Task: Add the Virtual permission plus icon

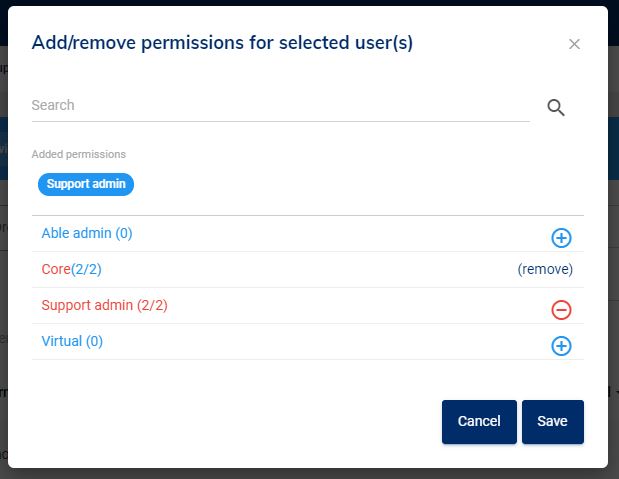Action: pos(561,346)
